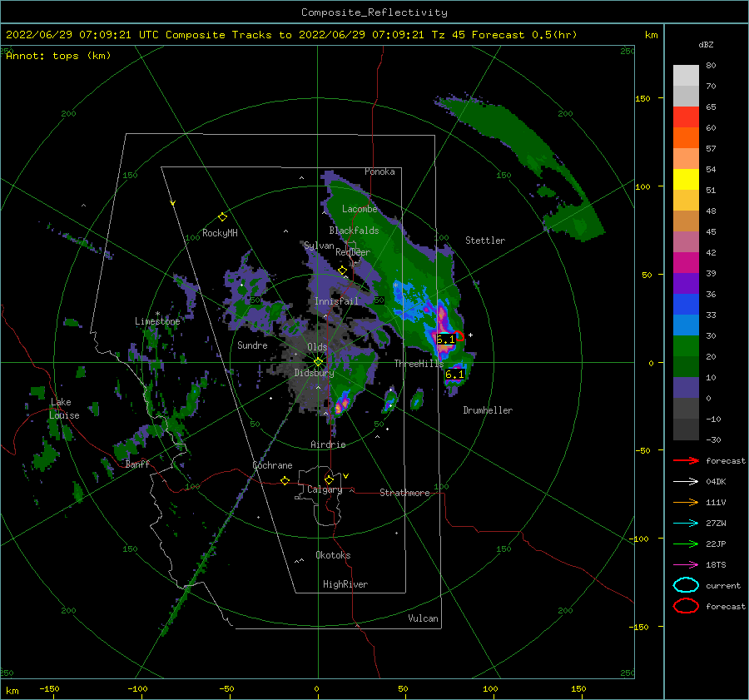This screenshot has height=700, width=749.
Task: Click the green 22JP arrow legend icon
Action: [686, 544]
